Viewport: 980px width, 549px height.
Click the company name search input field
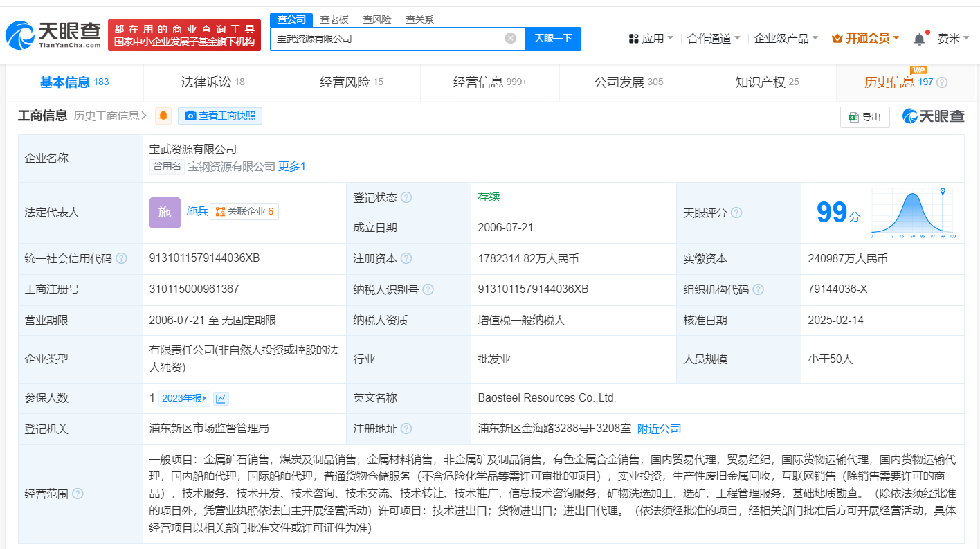pos(388,39)
